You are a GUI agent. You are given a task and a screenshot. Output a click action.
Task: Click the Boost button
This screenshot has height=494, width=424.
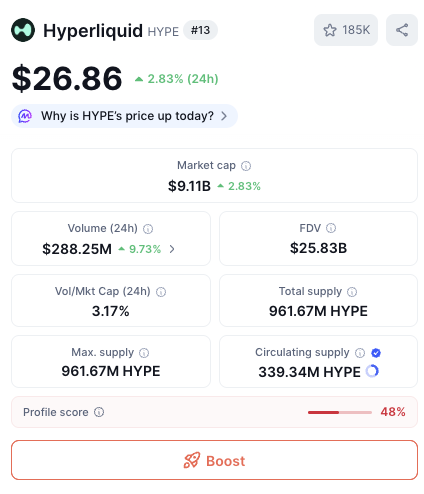click(214, 460)
